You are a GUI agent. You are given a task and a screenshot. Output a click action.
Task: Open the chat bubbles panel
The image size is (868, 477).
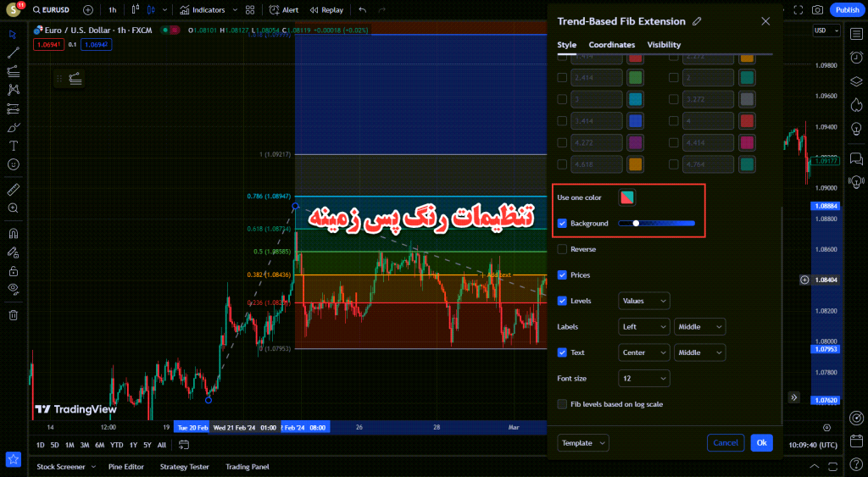(x=856, y=158)
